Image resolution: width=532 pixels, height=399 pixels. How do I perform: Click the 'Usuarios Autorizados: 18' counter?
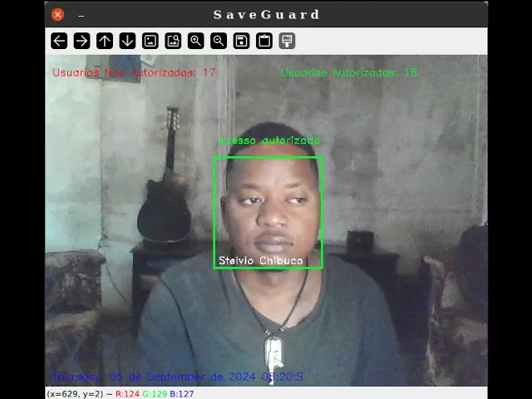349,72
